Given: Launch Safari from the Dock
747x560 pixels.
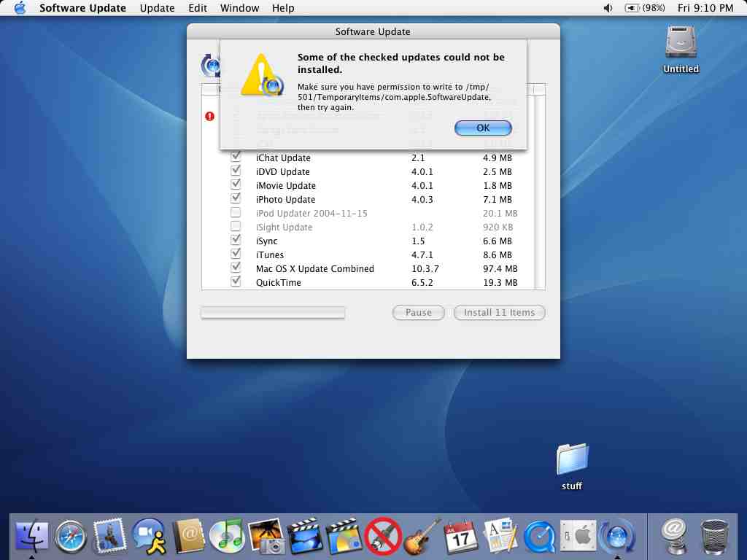Looking at the screenshot, I should click(x=71, y=537).
